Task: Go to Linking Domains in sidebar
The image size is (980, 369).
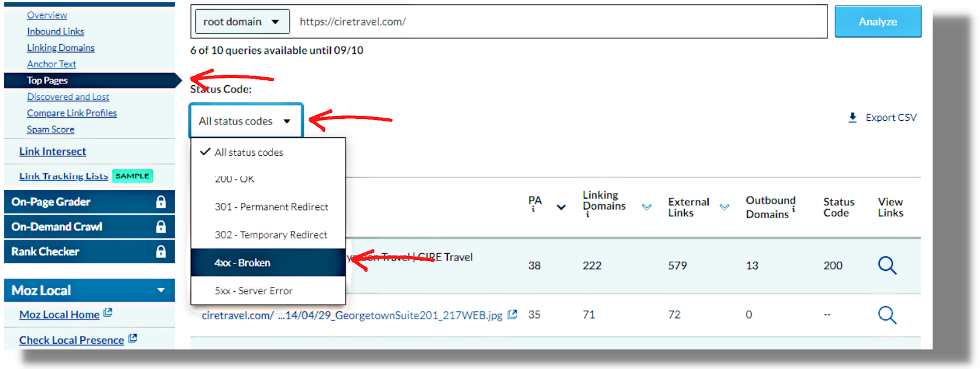Action: click(x=61, y=48)
